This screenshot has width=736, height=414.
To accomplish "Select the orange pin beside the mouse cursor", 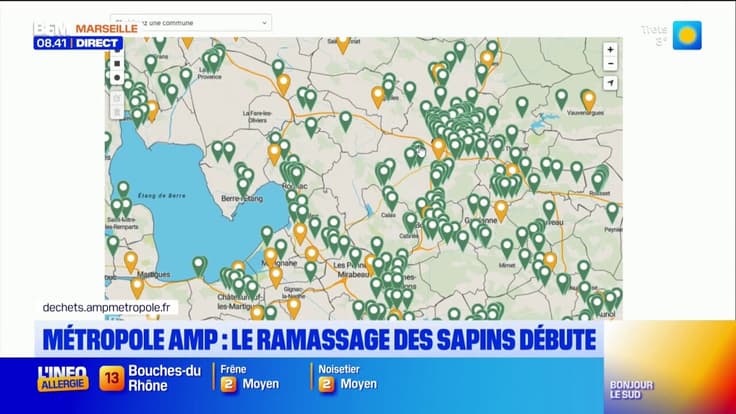I will [x=438, y=147].
